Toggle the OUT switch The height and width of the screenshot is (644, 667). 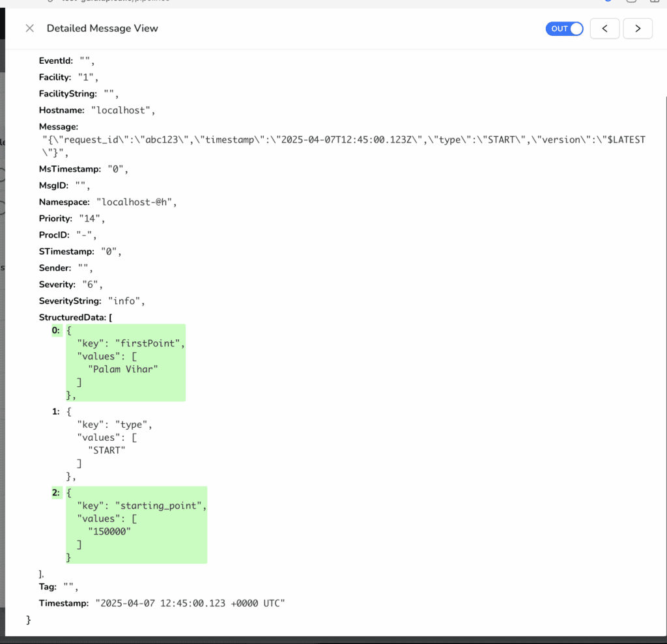[564, 28]
